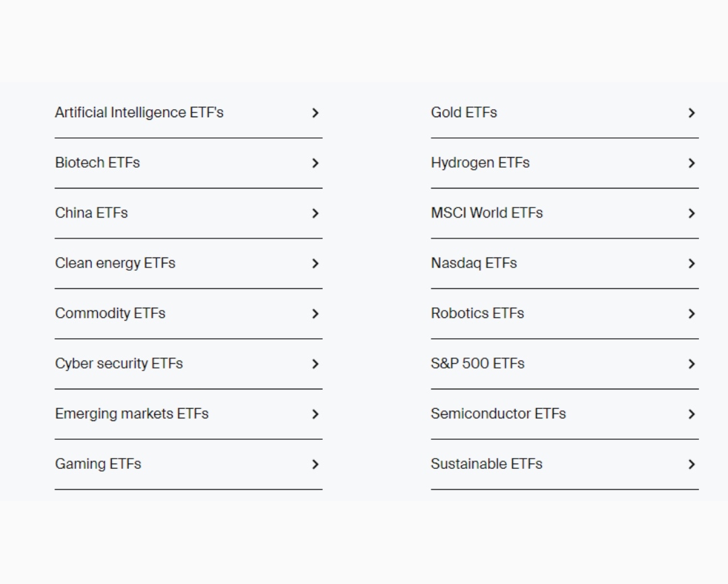This screenshot has height=584, width=728.
Task: Click the chevron next to Biotech ETFs
Action: tap(315, 163)
